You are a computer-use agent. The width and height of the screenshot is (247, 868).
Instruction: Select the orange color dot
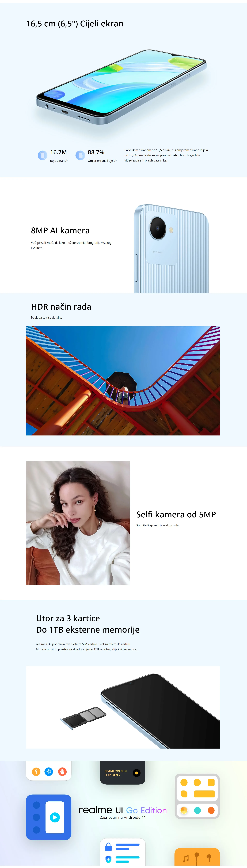pos(211,810)
